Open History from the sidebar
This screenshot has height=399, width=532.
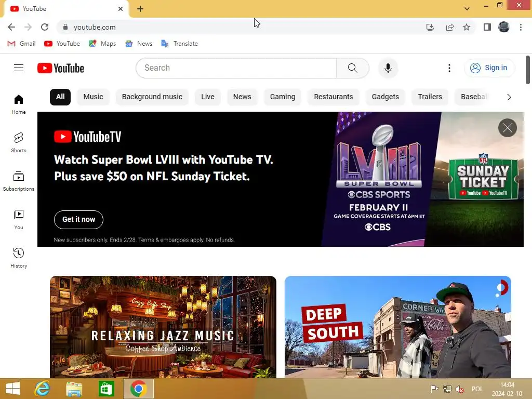[x=19, y=258]
